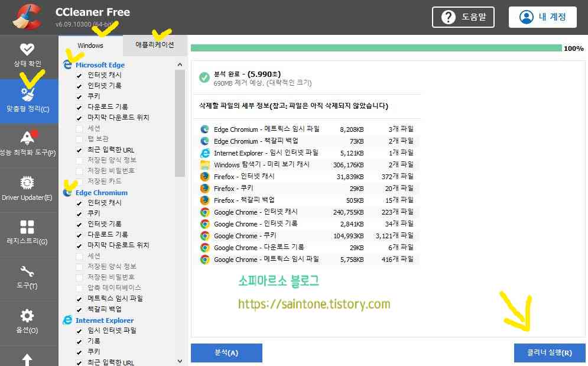Toggle Microsoft Edge 최근 입력한 URL checkbox
Screen dimensions: 588x366
[x=79, y=150]
